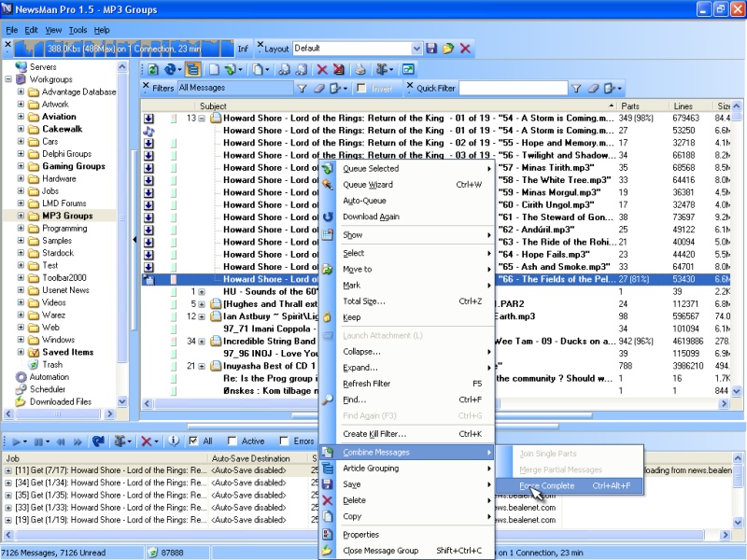Uncheck the All checkbox
Viewport: 747px width, 560px height.
193,441
